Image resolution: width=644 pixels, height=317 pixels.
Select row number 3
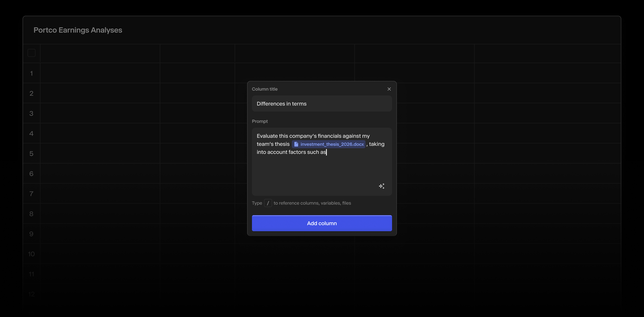click(x=31, y=113)
